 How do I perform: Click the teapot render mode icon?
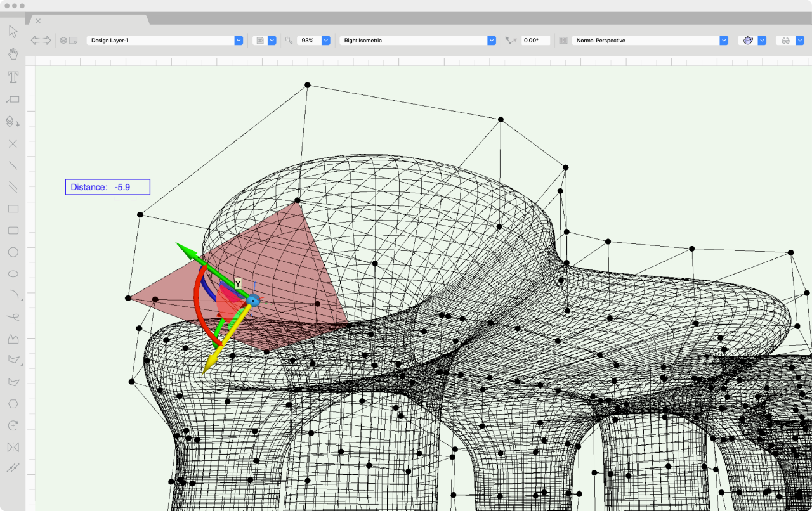[748, 41]
